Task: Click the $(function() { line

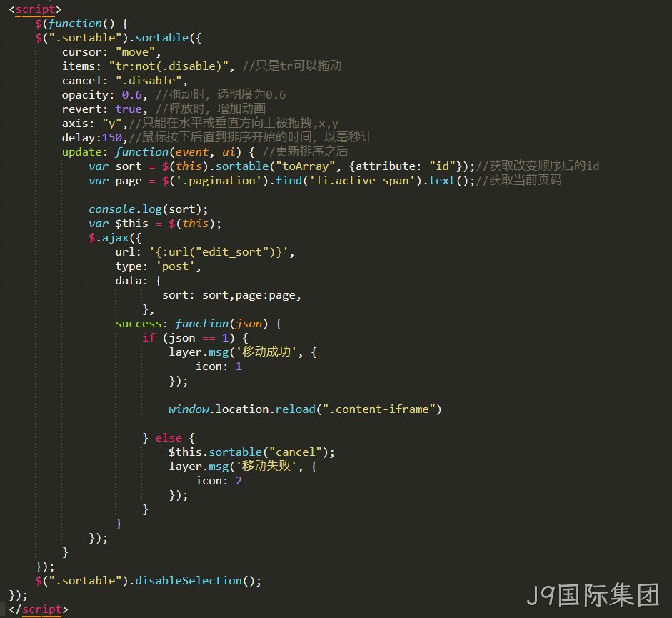Action: click(82, 23)
